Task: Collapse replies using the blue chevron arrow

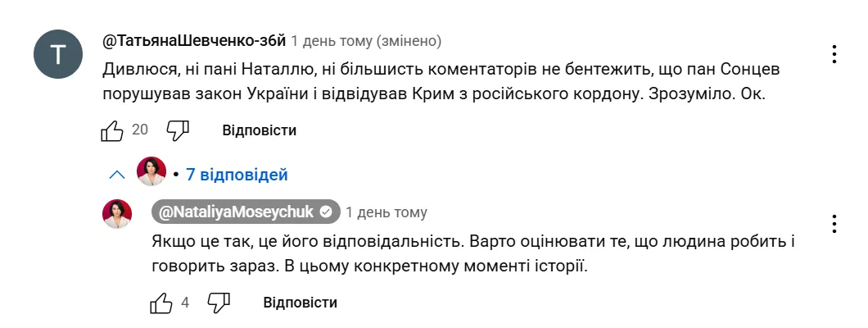Action: coord(117,175)
